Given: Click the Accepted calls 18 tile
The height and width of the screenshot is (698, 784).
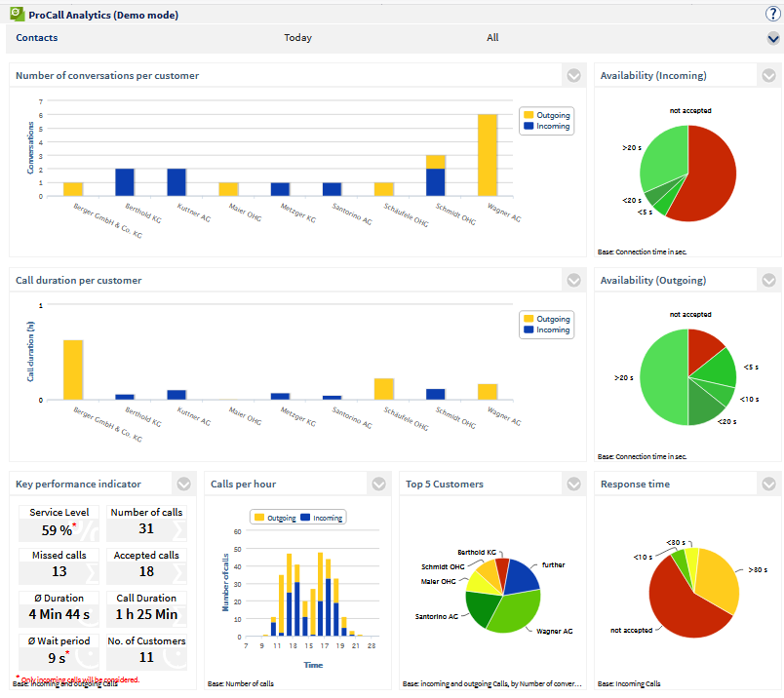Looking at the screenshot, I should [x=146, y=566].
